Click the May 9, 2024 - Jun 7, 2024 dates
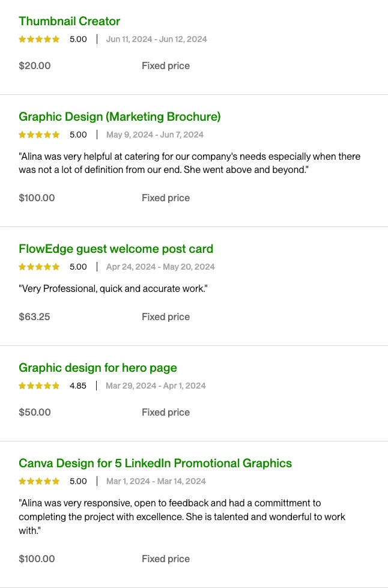This screenshot has width=388, height=588. 155,135
